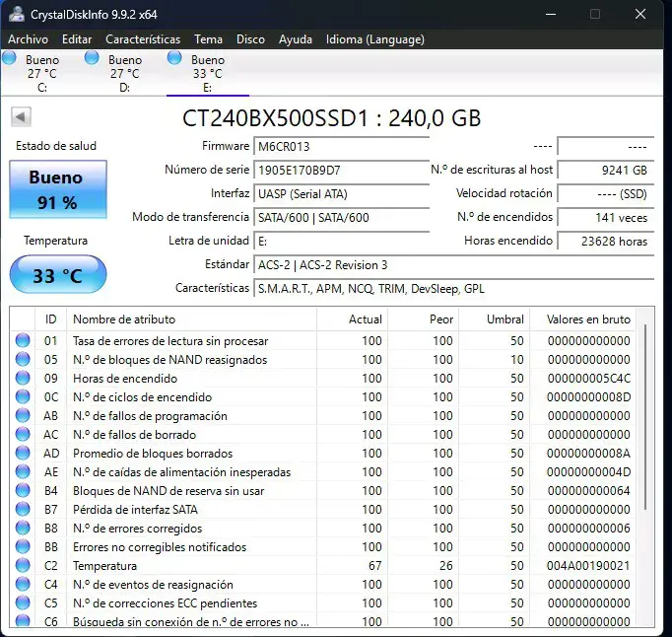
Task: Select 'Tasa de errores de lectura sin procesar'
Action: (x=170, y=341)
